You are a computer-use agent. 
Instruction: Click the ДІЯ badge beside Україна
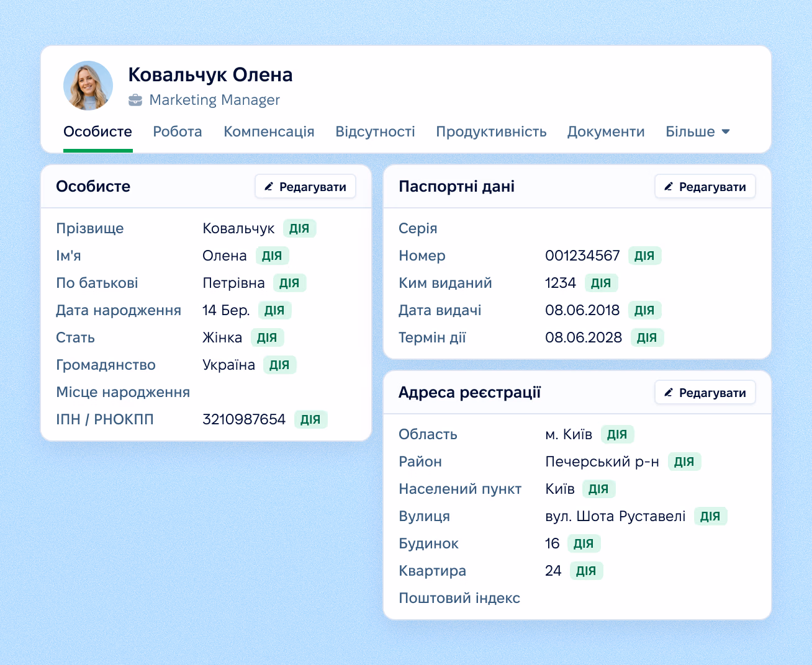tap(280, 365)
